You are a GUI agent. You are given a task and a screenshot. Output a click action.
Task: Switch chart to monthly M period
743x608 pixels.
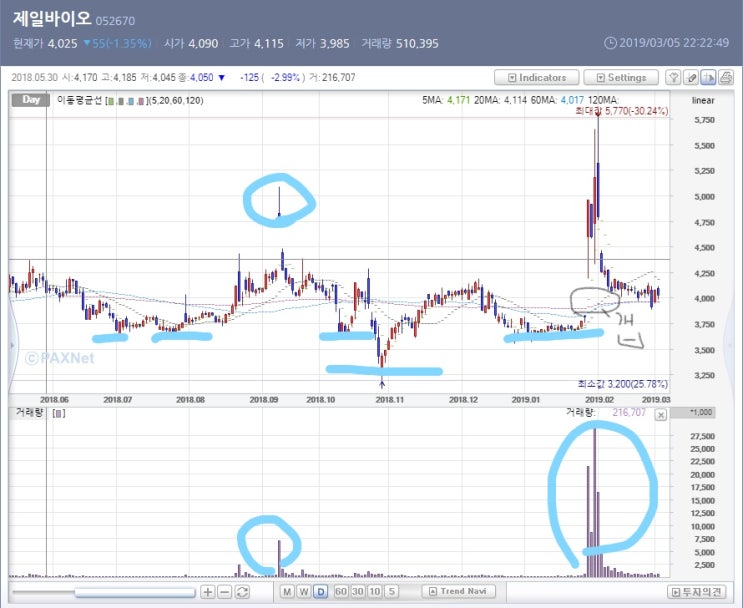coord(287,591)
